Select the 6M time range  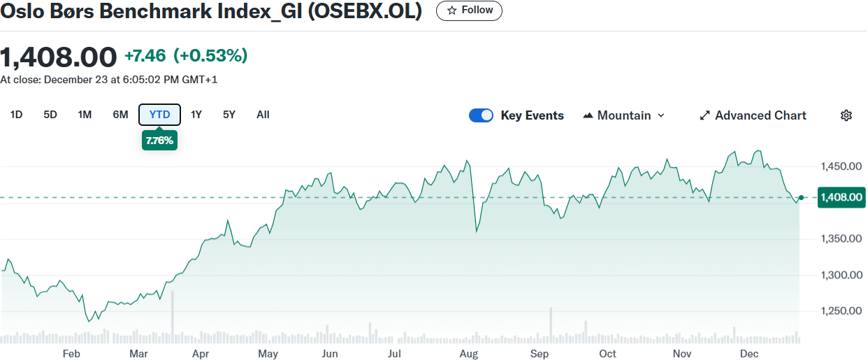120,115
